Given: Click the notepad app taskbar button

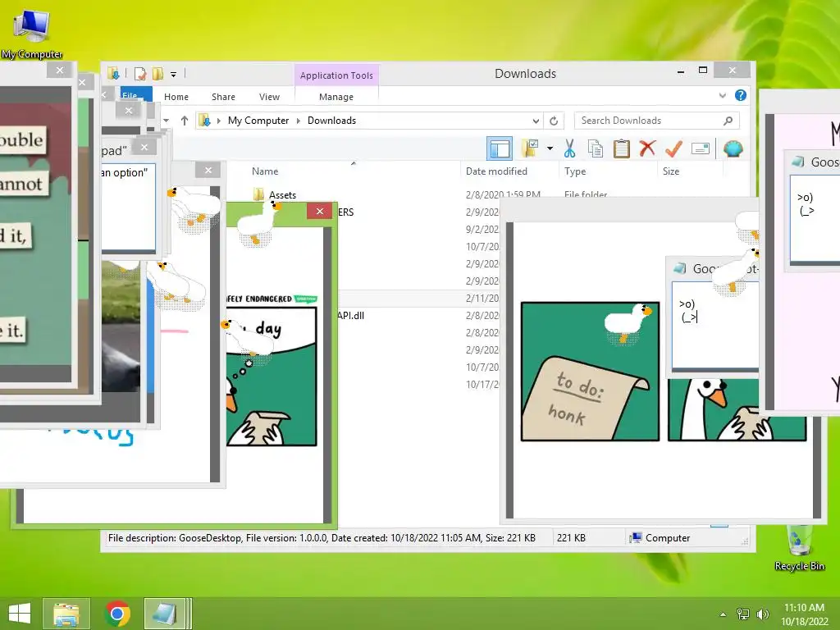Looking at the screenshot, I should click(166, 614).
